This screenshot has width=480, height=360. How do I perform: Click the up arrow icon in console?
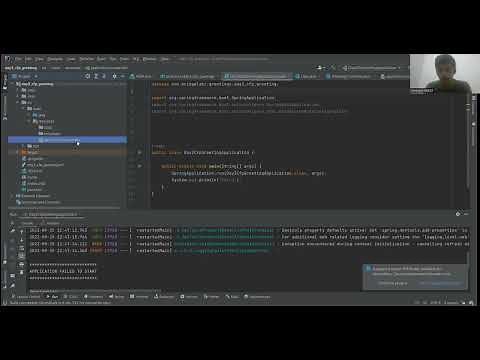[22, 232]
